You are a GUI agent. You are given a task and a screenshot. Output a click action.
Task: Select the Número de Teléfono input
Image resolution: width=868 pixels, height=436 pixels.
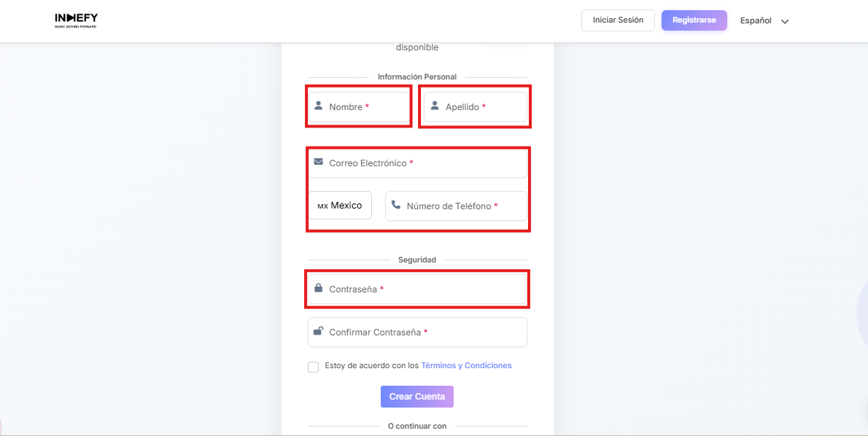(467, 206)
